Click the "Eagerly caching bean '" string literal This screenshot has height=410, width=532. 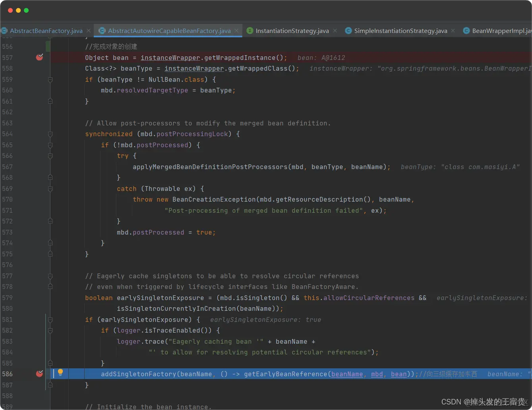pyautogui.click(x=216, y=341)
